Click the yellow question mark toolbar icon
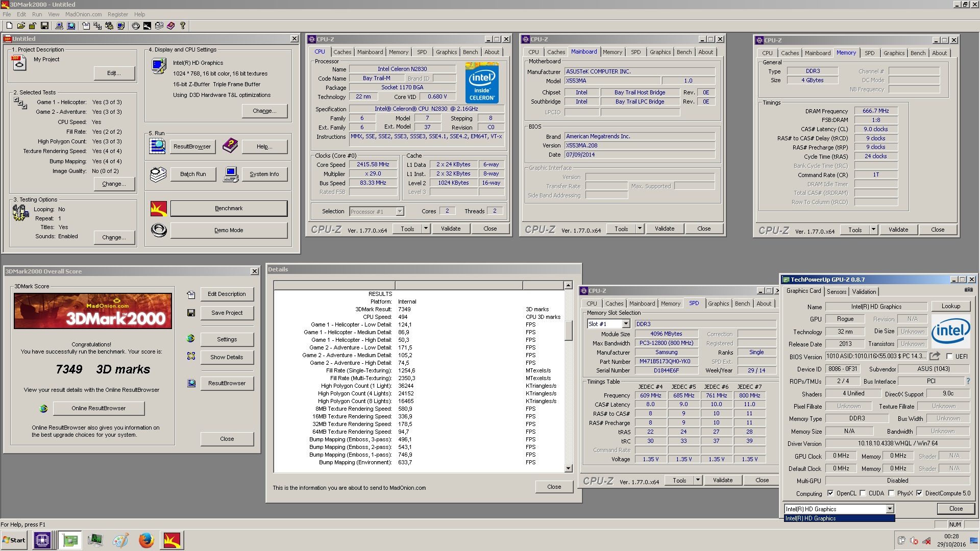This screenshot has width=980, height=551. point(183,26)
